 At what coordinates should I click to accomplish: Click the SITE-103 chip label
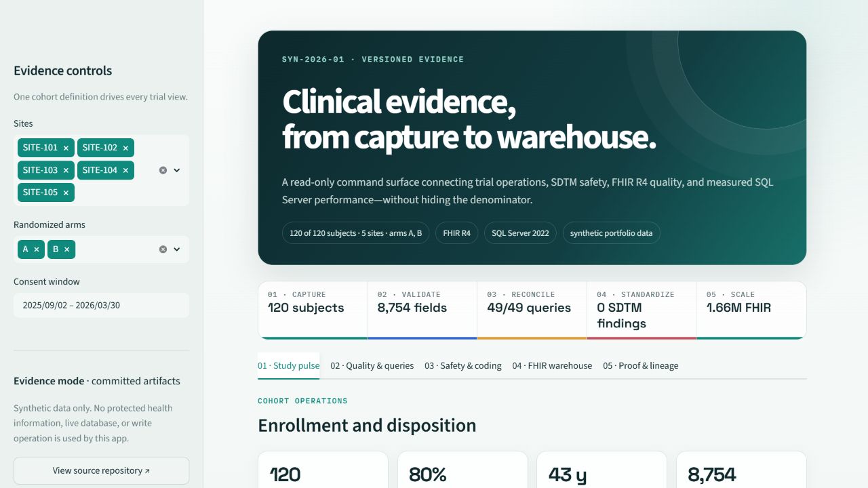[x=40, y=170]
